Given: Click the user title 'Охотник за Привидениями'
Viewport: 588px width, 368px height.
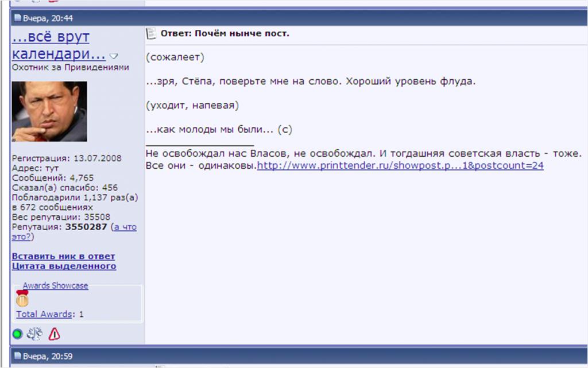Looking at the screenshot, I should click(70, 67).
